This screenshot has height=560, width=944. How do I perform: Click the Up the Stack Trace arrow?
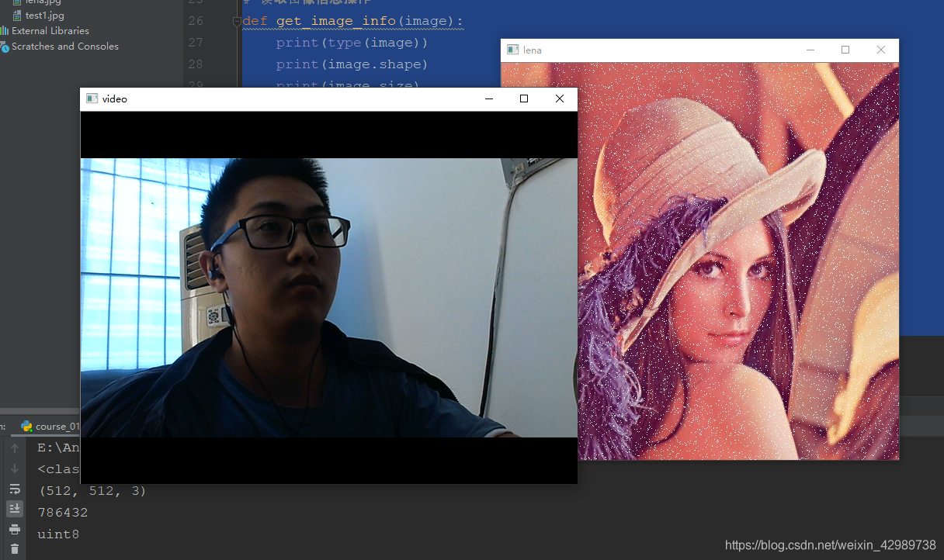(14, 448)
